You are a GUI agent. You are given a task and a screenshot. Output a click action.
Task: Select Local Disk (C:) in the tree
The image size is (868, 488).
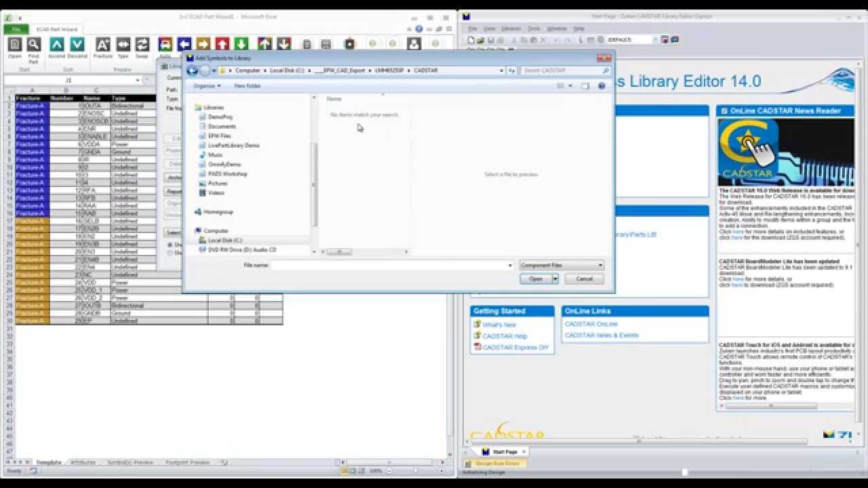(x=225, y=241)
